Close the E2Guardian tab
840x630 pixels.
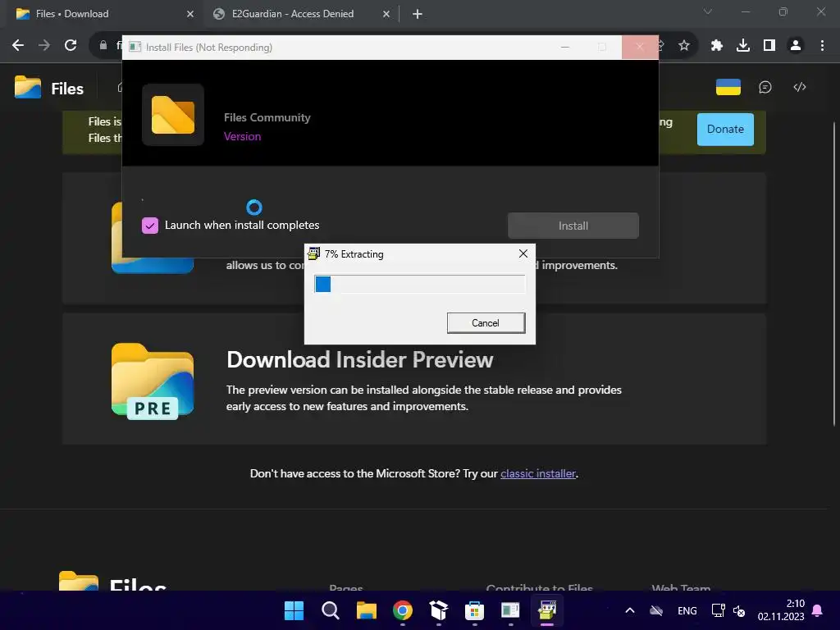386,14
